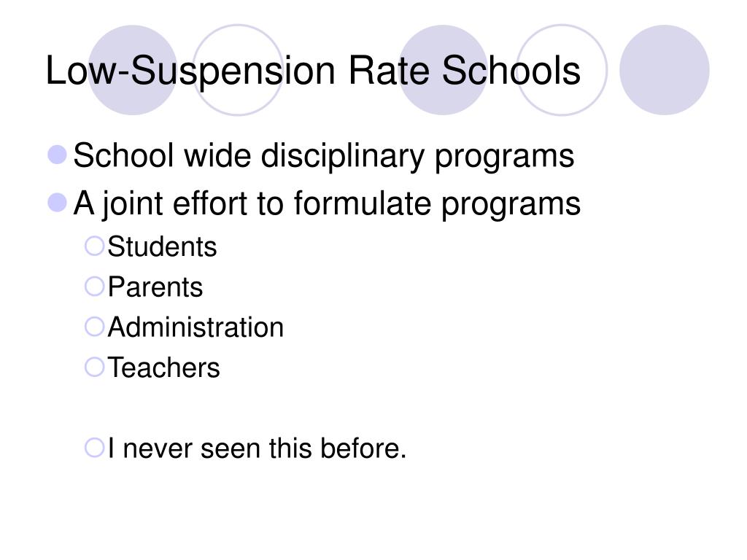Click the text School wide disciplinary programs

coord(324,156)
